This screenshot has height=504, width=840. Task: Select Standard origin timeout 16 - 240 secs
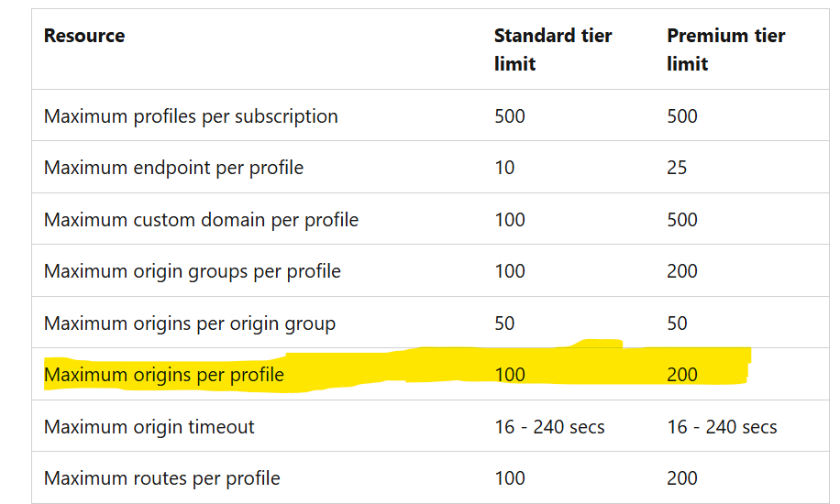[x=549, y=427]
